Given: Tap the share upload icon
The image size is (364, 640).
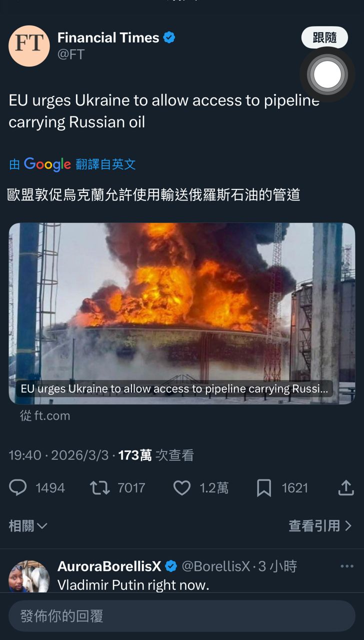Looking at the screenshot, I should [x=346, y=487].
